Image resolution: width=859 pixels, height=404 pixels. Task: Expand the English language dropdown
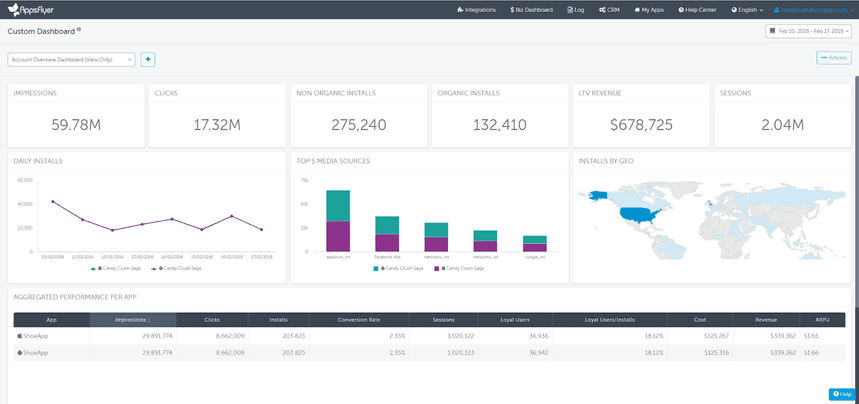tap(745, 9)
